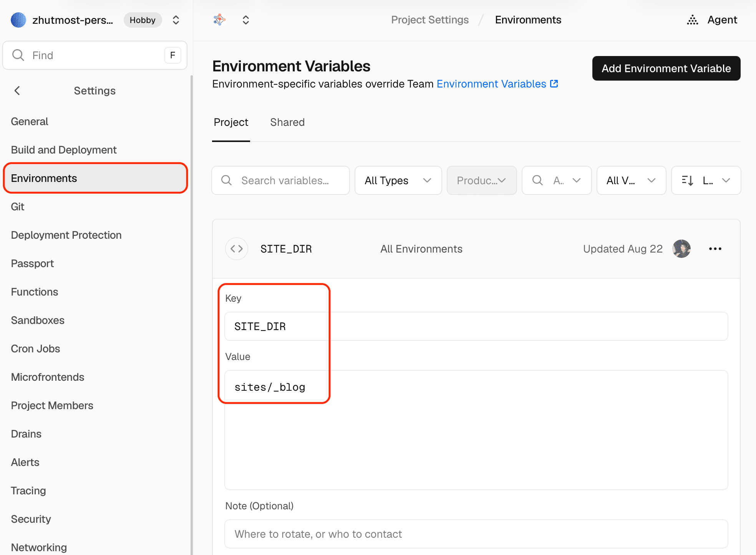This screenshot has width=756, height=555.
Task: Click the Key input field
Action: point(476,326)
